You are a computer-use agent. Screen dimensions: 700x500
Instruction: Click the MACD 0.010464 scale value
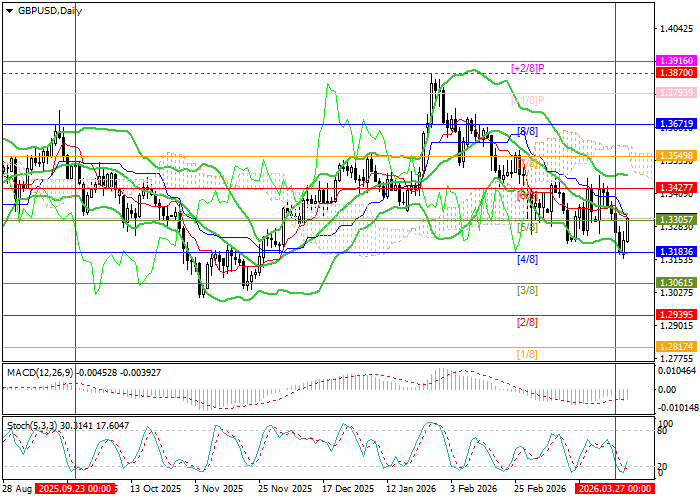point(677,371)
